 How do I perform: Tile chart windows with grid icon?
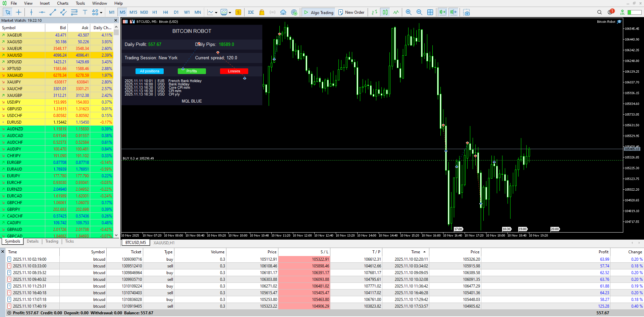click(x=430, y=12)
